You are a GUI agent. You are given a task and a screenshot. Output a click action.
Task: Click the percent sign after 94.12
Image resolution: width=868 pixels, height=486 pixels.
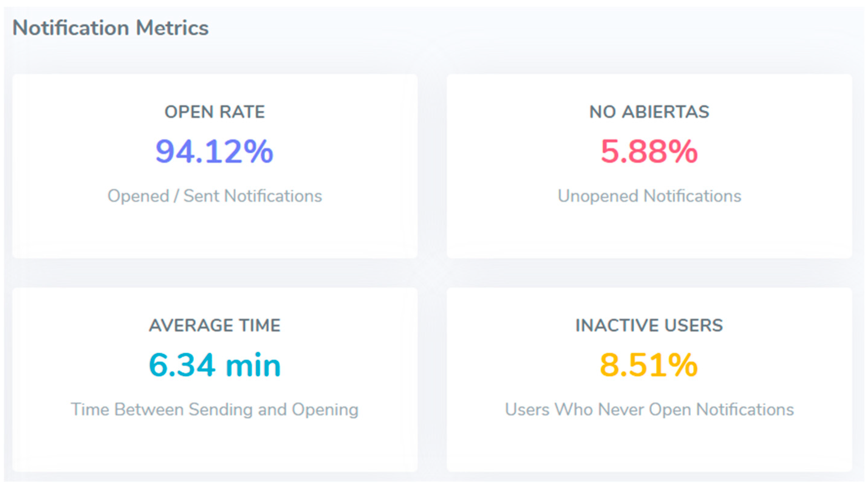258,152
